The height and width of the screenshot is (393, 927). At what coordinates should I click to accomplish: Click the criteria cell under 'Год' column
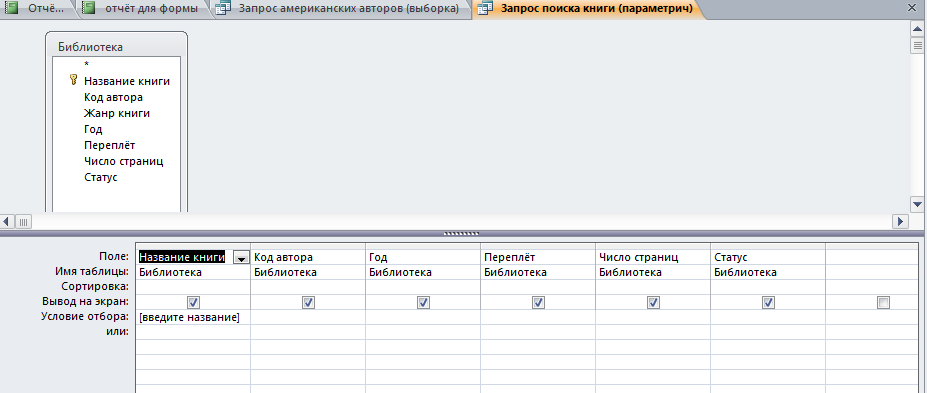[423, 317]
